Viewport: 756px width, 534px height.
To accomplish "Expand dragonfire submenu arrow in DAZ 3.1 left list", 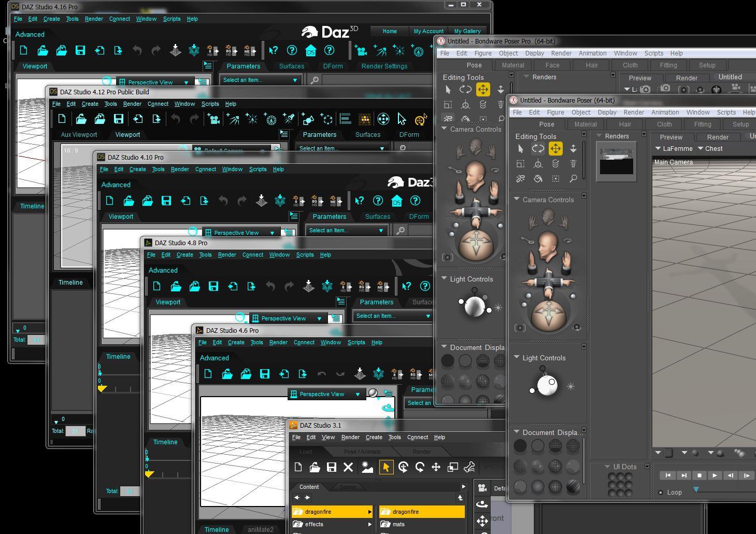I will pos(369,512).
